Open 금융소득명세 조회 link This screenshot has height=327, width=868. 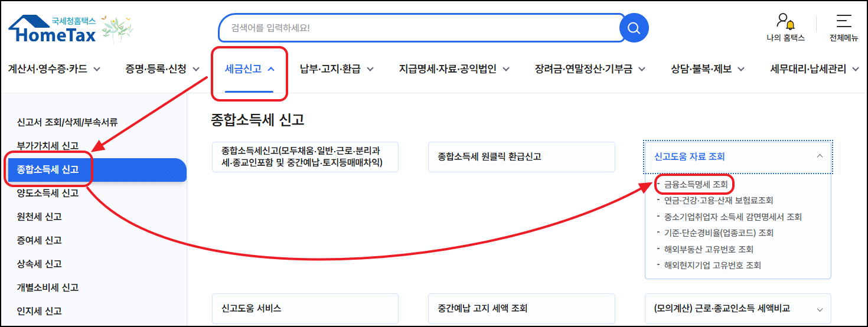tap(696, 185)
